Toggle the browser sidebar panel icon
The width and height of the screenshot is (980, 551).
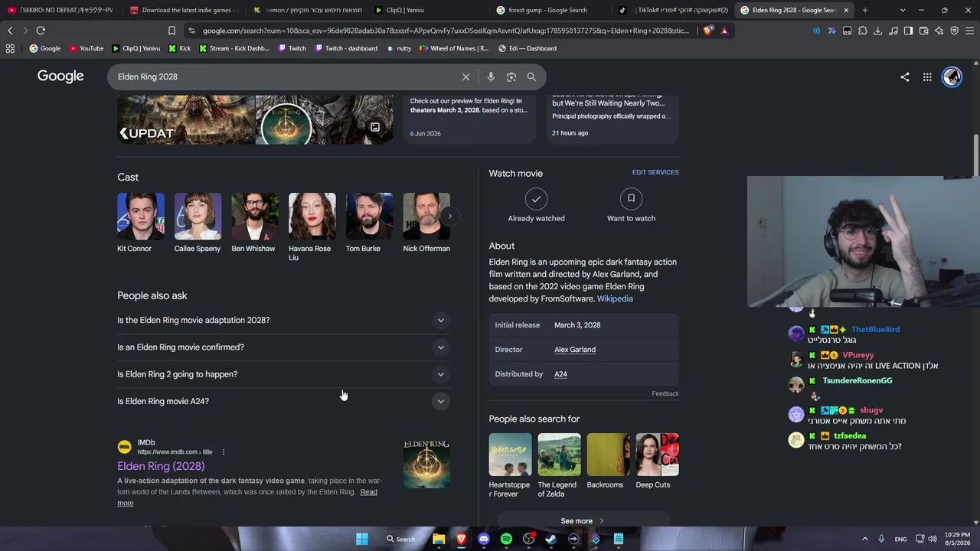[x=908, y=31]
